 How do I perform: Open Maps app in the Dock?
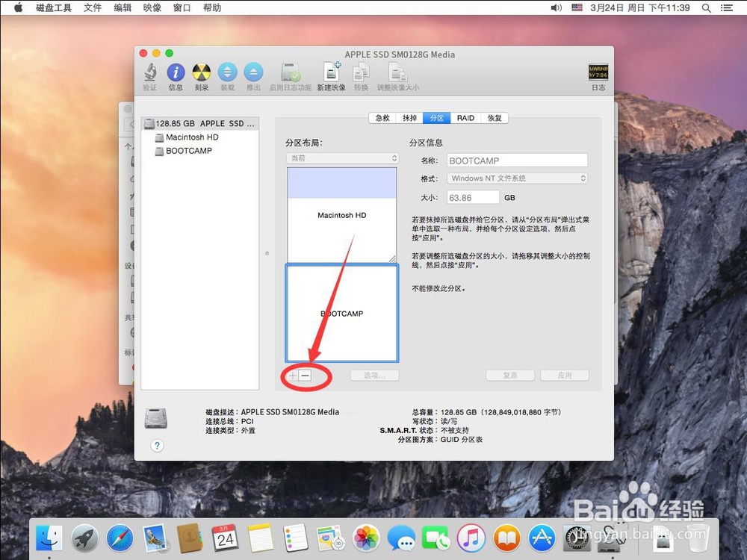point(331,538)
